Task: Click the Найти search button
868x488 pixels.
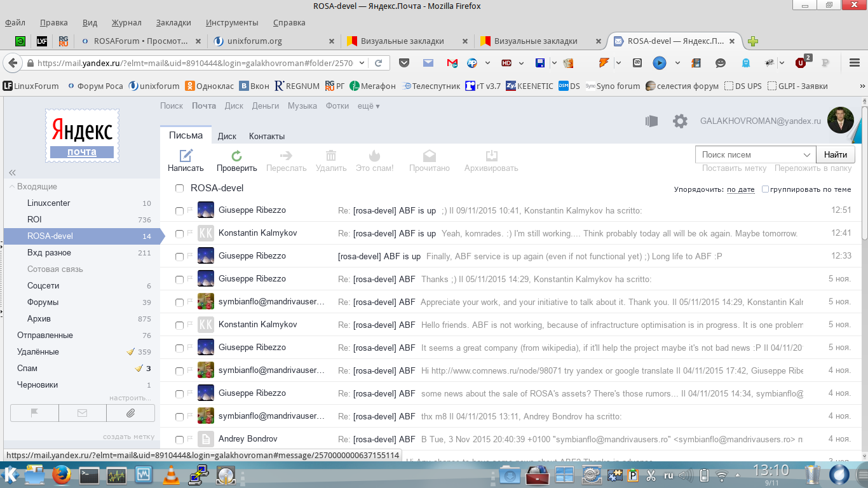Action: click(836, 154)
